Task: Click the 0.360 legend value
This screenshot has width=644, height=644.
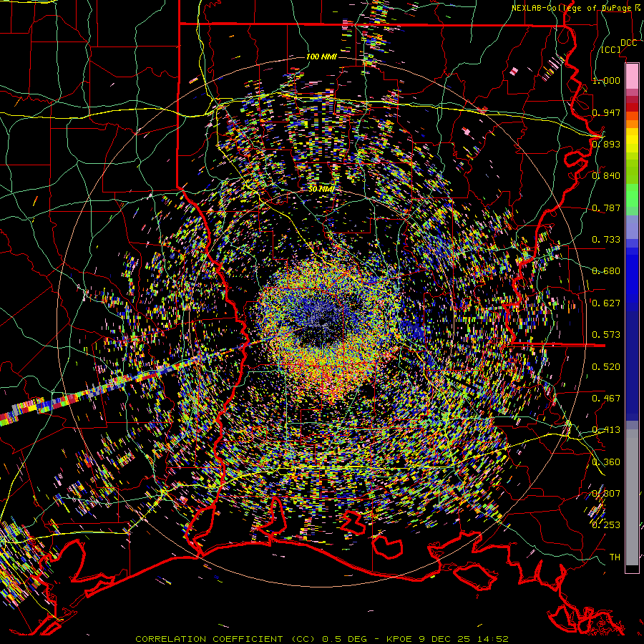Action: [x=606, y=462]
